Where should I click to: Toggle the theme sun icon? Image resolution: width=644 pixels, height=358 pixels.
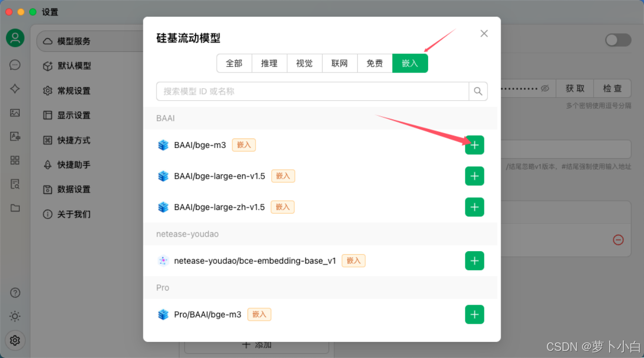click(15, 316)
